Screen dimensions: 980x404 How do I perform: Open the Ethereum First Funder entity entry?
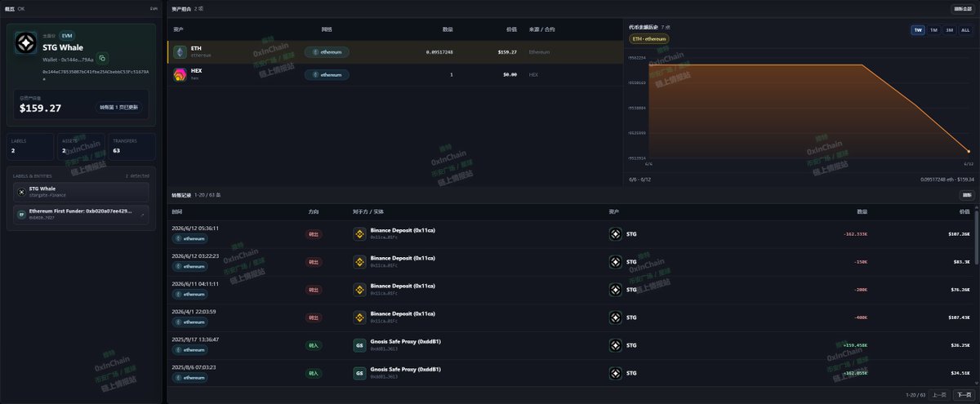(80, 215)
